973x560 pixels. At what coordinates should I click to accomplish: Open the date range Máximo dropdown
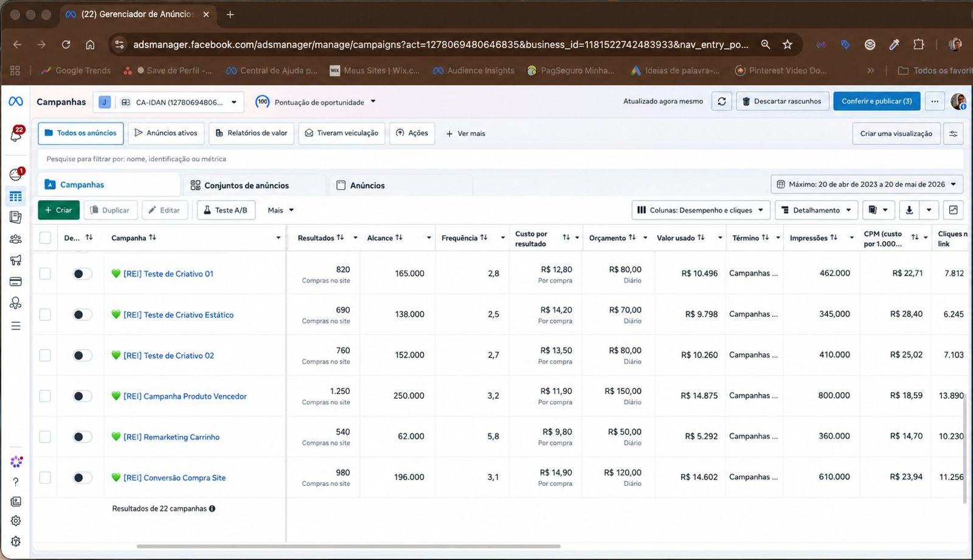coord(867,184)
